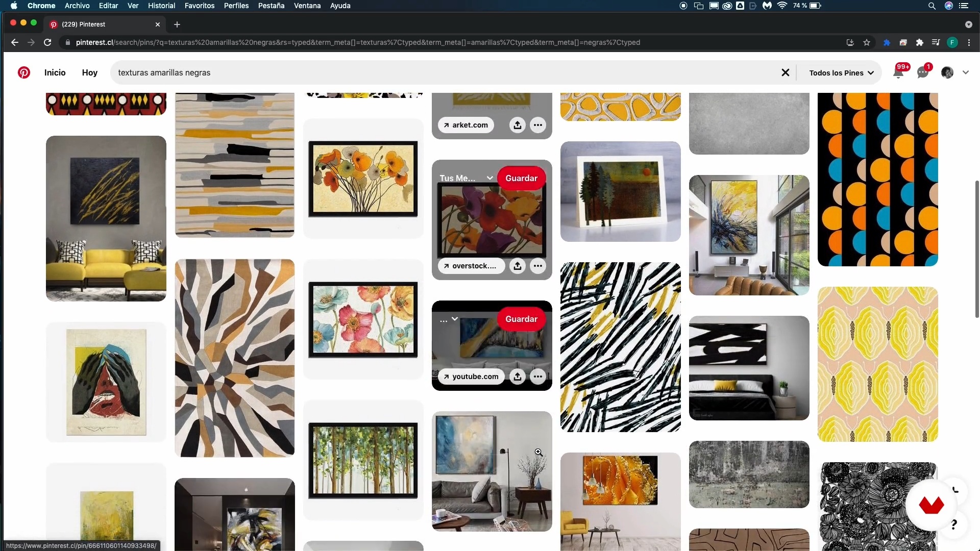Visit the arket.com source link
Image resolution: width=980 pixels, height=551 pixels.
(465, 125)
